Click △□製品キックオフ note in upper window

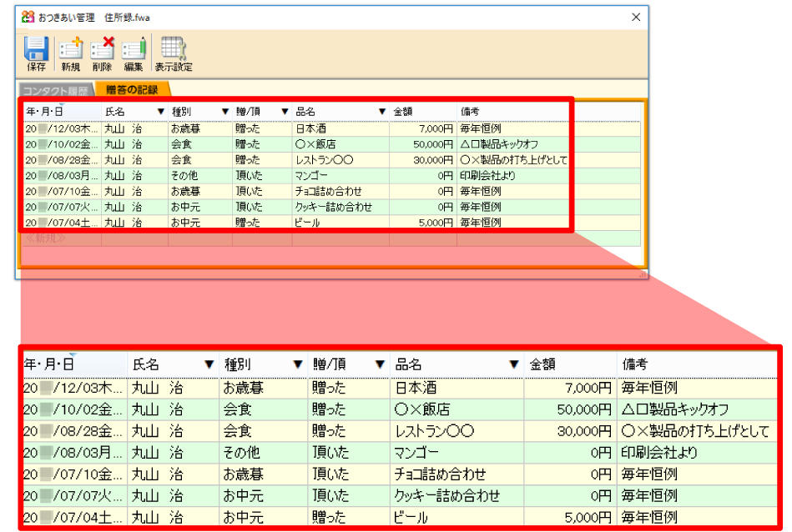(499, 144)
